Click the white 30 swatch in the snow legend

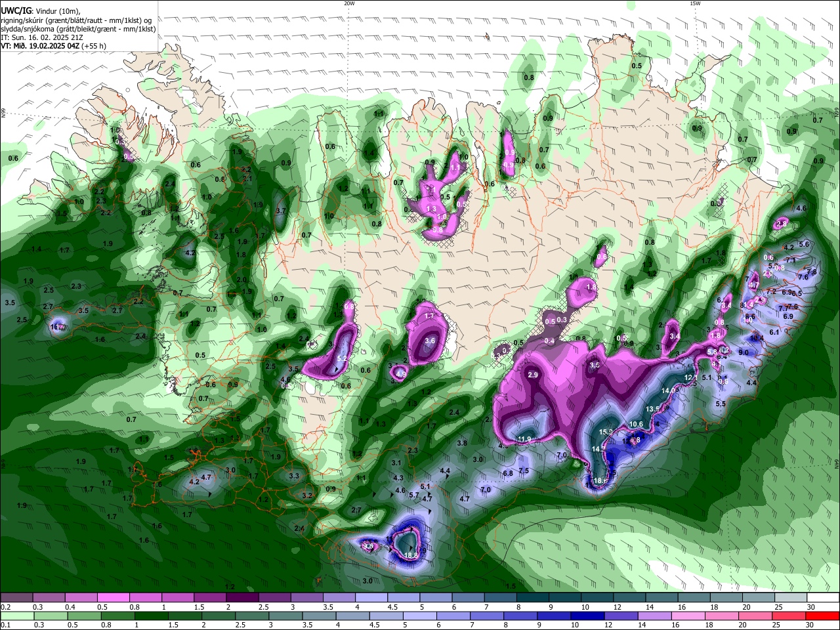pyautogui.click(x=823, y=598)
